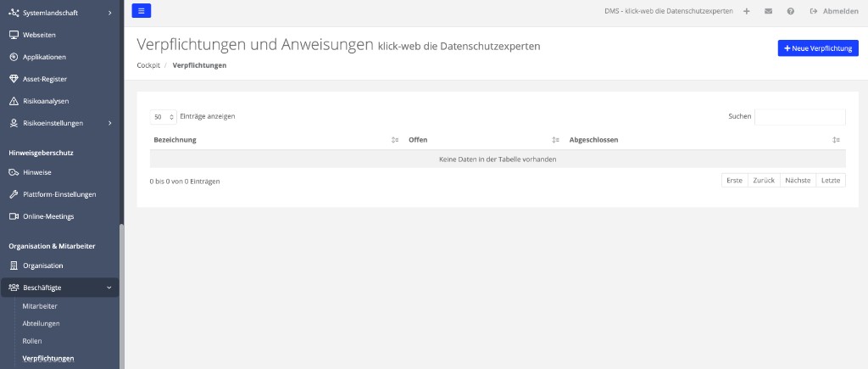The width and height of the screenshot is (868, 369).
Task: Open the help question mark icon
Action: tap(791, 11)
